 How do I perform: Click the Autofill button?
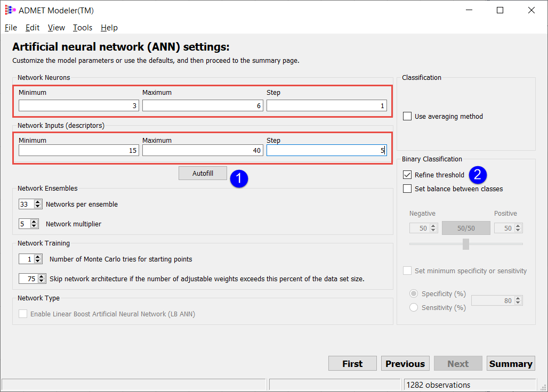coord(203,173)
